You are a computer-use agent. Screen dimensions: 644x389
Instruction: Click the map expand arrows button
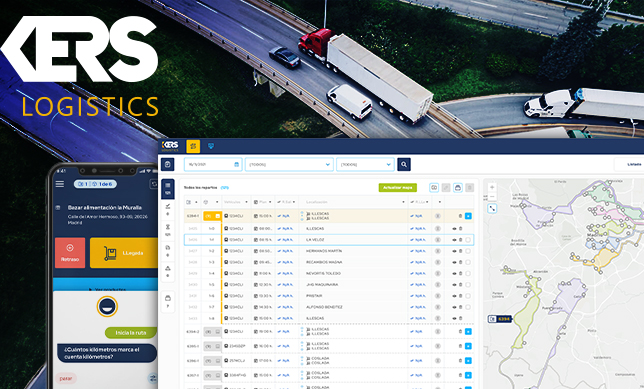tap(492, 209)
